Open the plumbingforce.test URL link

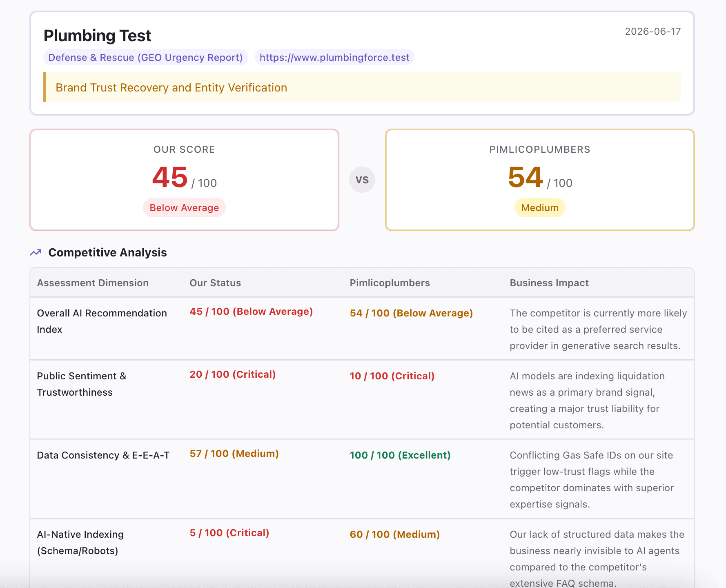[334, 58]
